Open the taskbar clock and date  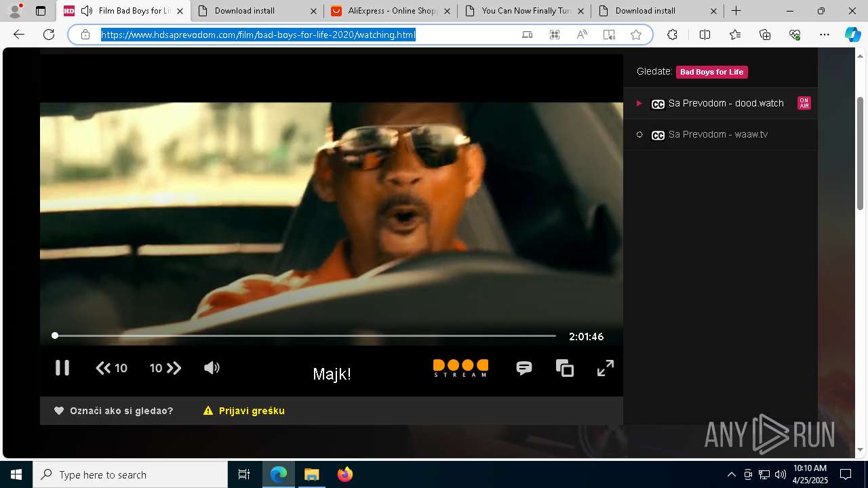tap(810, 474)
